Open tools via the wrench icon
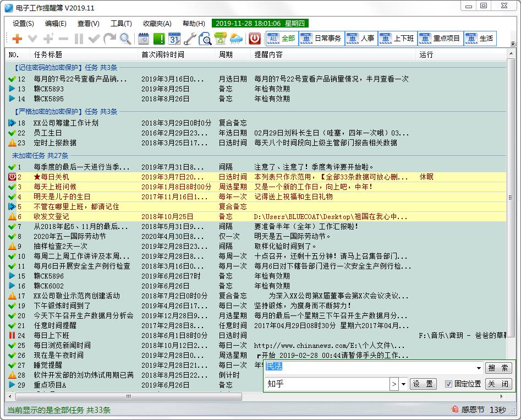Viewport: 521px width, 420px height. pos(190,39)
